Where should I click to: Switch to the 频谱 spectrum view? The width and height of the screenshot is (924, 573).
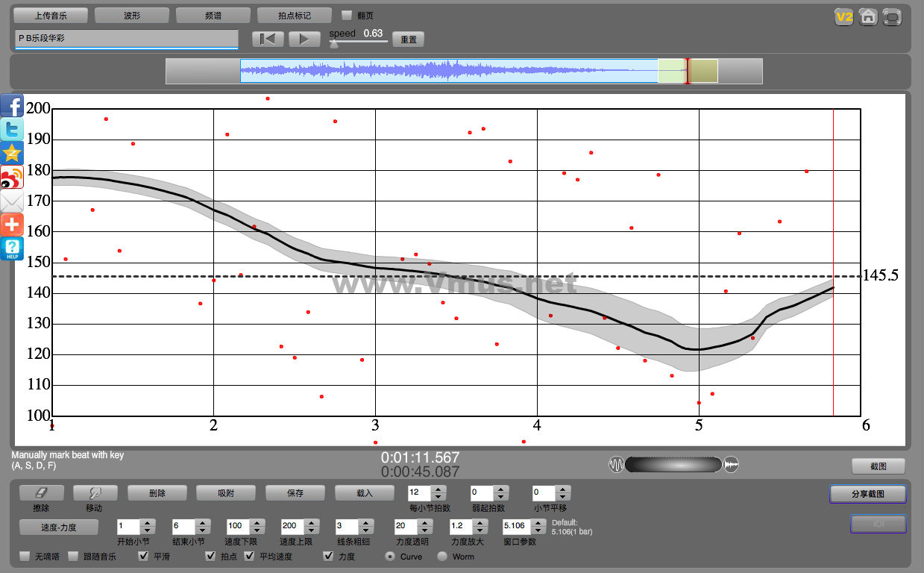coord(213,15)
